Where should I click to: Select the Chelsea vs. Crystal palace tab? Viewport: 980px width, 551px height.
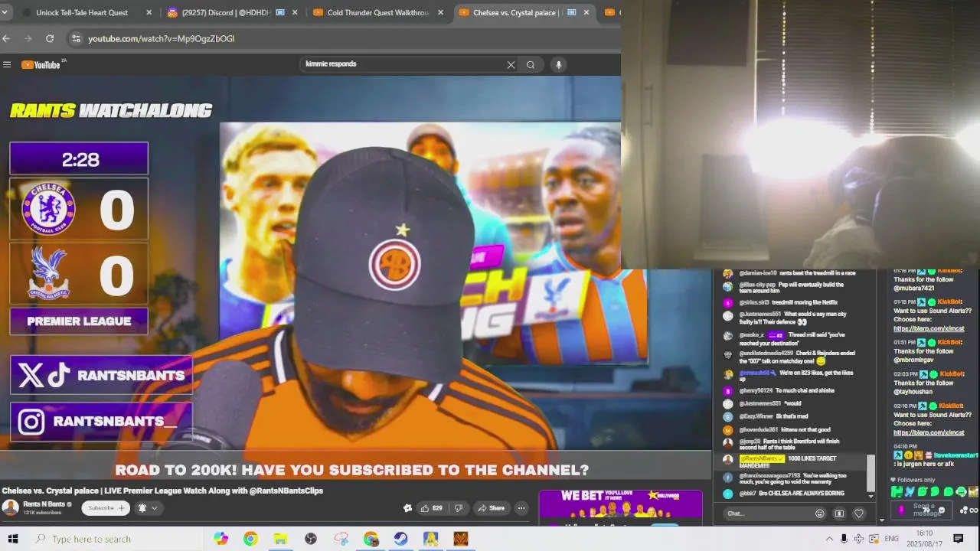524,12
